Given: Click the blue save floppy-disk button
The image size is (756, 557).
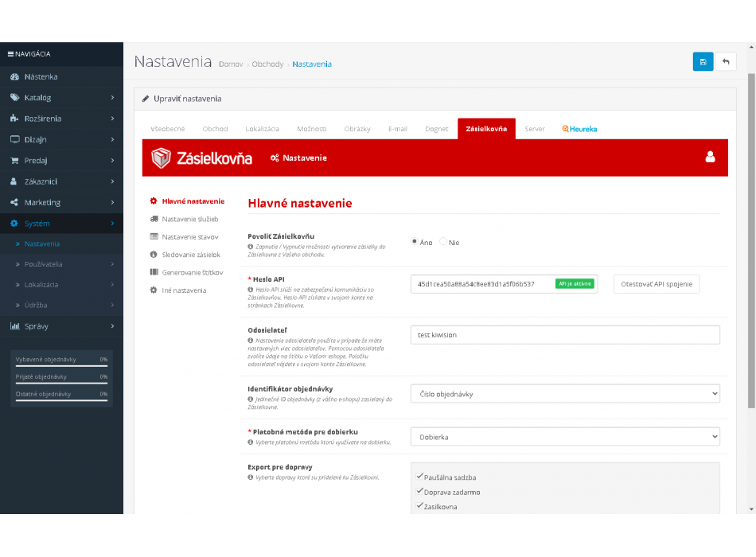Looking at the screenshot, I should (x=703, y=62).
